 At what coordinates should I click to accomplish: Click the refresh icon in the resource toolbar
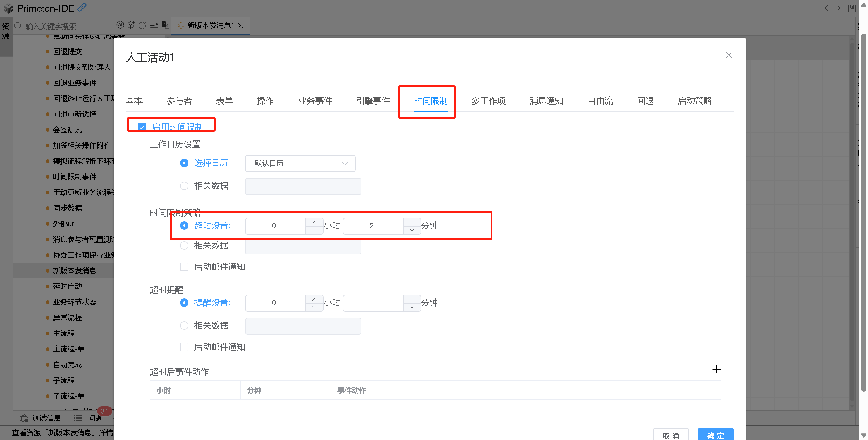click(x=142, y=25)
